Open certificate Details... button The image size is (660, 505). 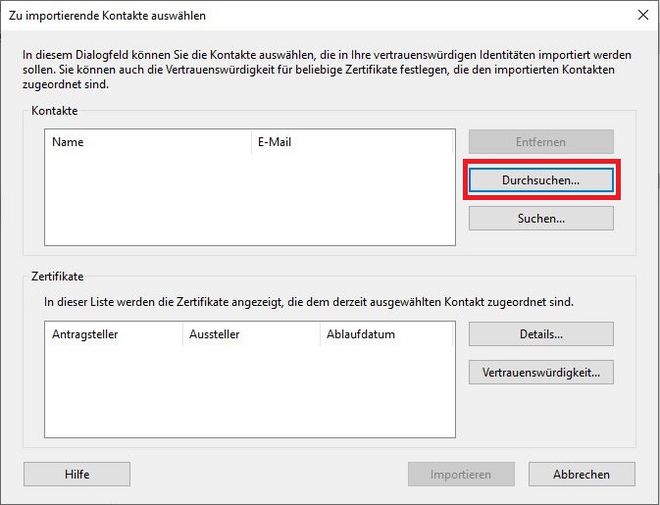(x=541, y=334)
